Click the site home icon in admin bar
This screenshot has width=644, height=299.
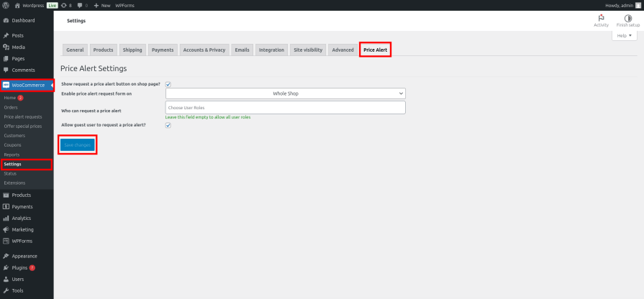(17, 5)
